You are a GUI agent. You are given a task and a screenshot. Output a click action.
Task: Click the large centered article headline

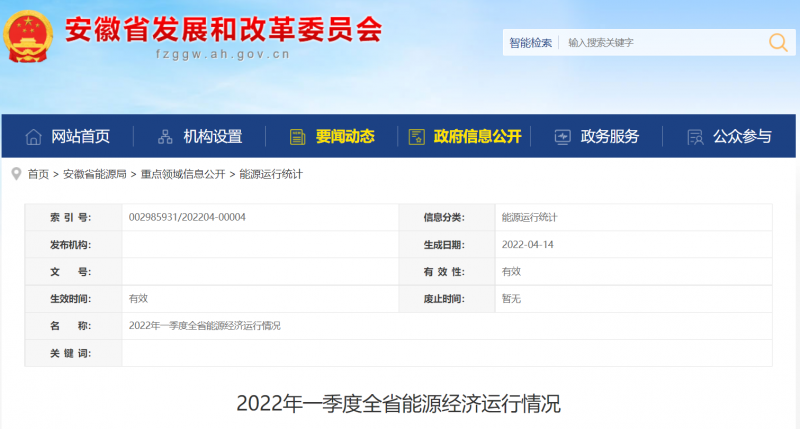click(x=399, y=404)
